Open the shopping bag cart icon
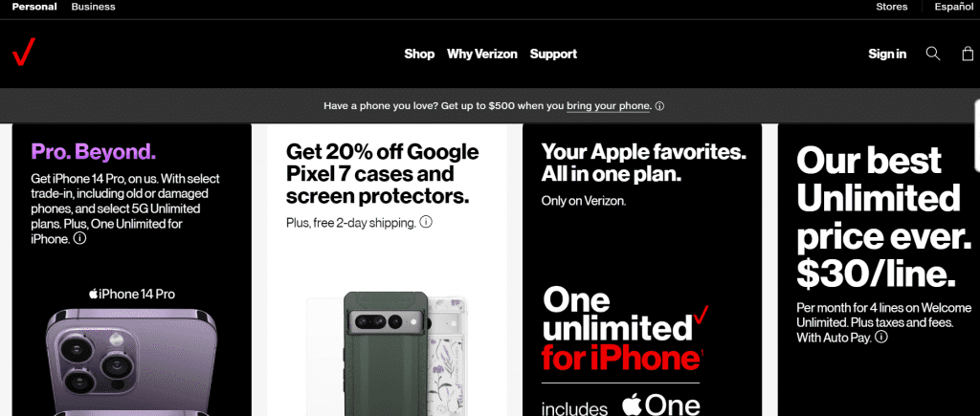 [x=968, y=54]
